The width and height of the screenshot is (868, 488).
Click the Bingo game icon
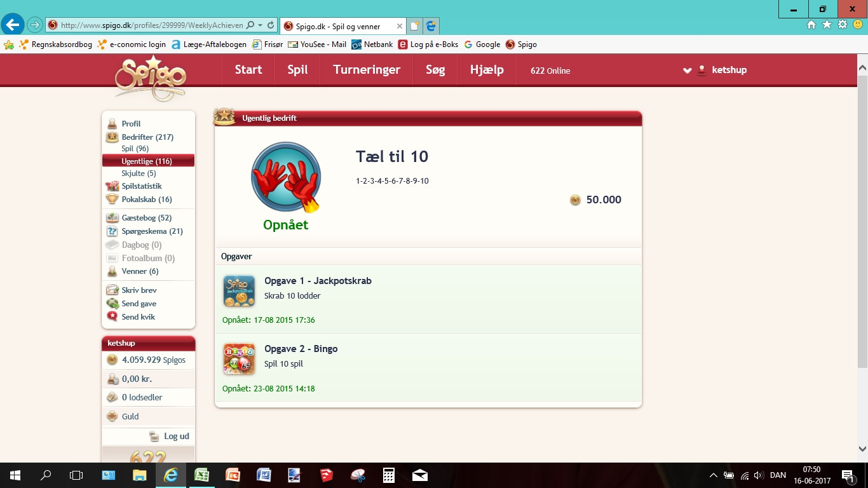pyautogui.click(x=239, y=359)
